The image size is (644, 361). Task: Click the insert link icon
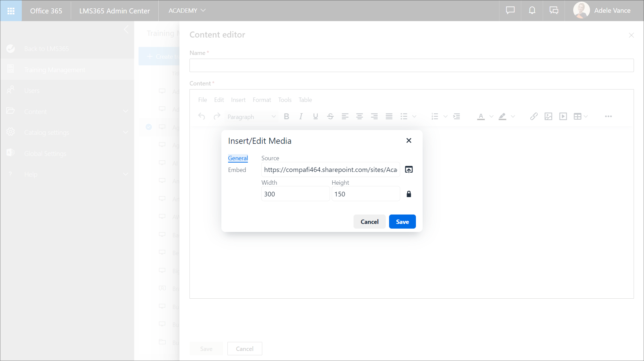coord(534,116)
